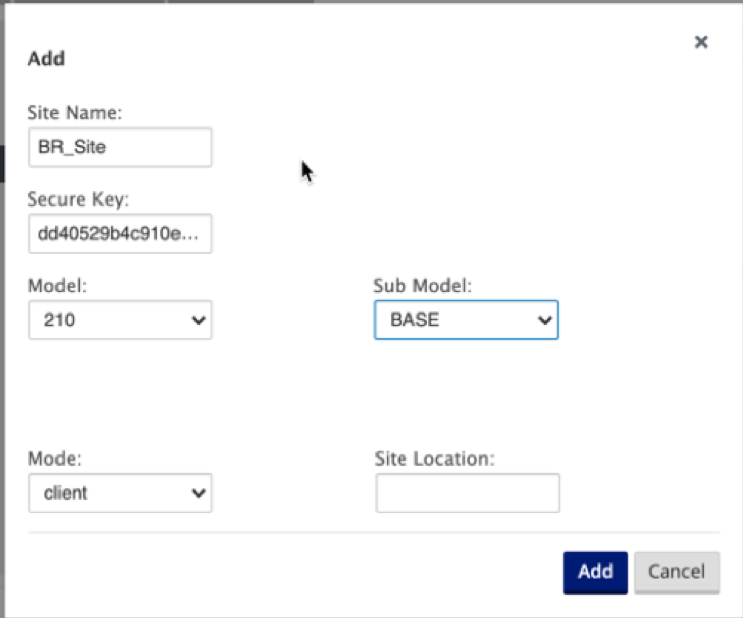Click the Model label text

57,286
